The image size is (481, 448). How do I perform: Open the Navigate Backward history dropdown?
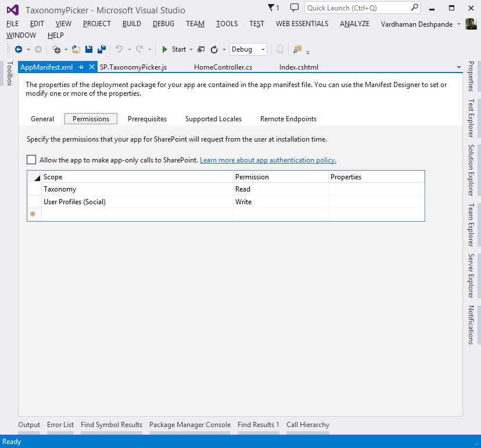(28, 50)
